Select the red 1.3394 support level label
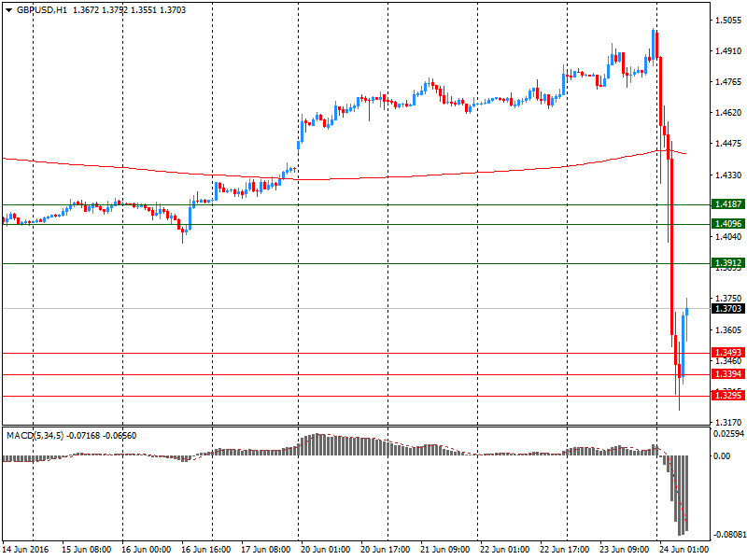Viewport: 747px width, 560px height. pos(728,374)
